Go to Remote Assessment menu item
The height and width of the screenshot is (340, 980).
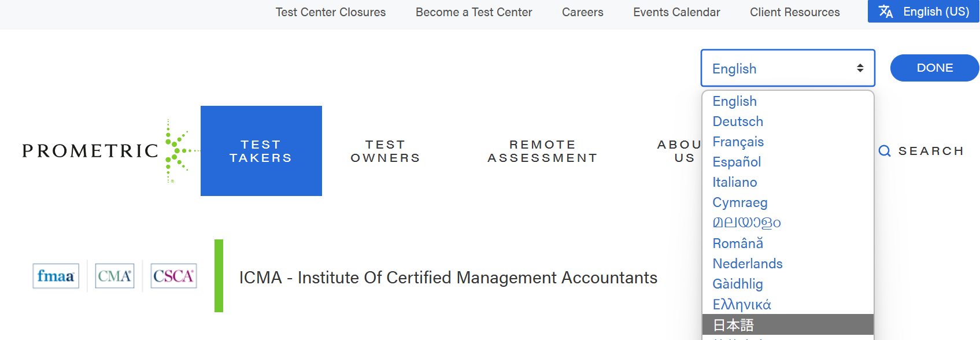542,151
